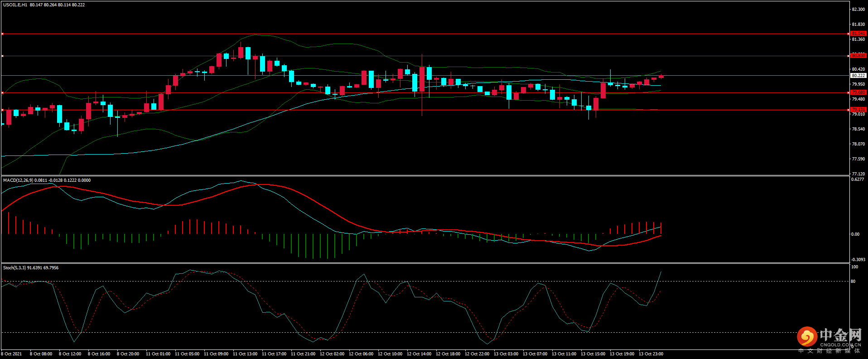Select the red 79.680 price tag
868x359 pixels.
[858, 92]
